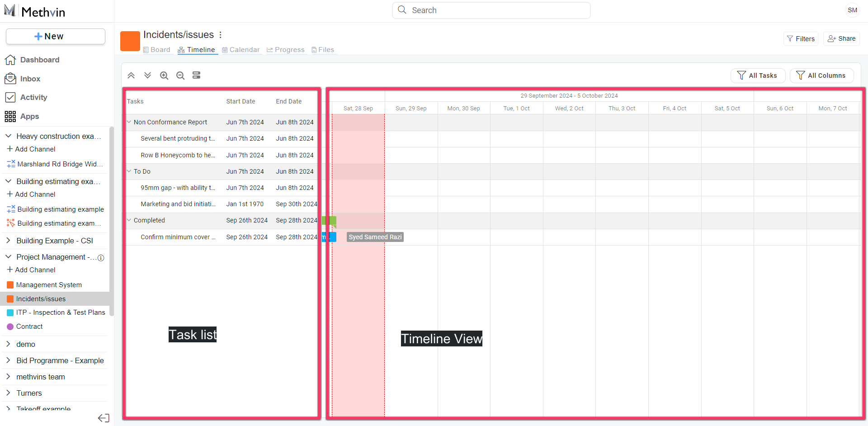The width and height of the screenshot is (868, 426).
Task: Click the row layout icon in timeline toolbar
Action: (196, 76)
